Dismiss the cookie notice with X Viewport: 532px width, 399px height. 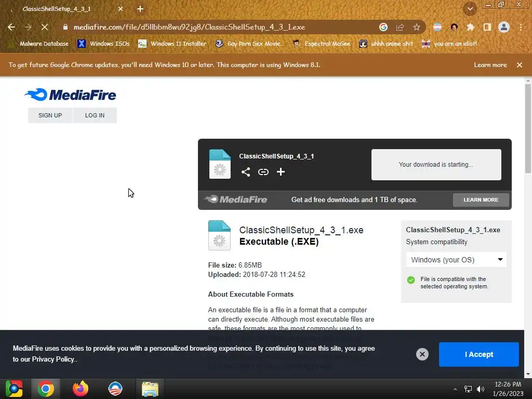pyautogui.click(x=422, y=354)
